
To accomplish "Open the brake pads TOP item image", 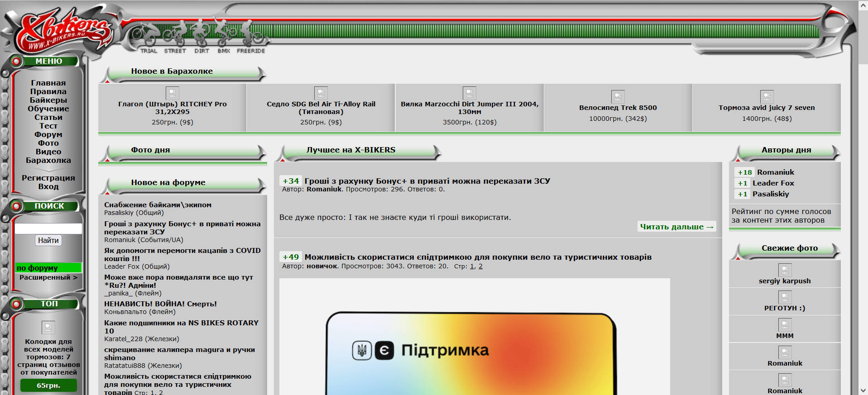I will (48, 327).
